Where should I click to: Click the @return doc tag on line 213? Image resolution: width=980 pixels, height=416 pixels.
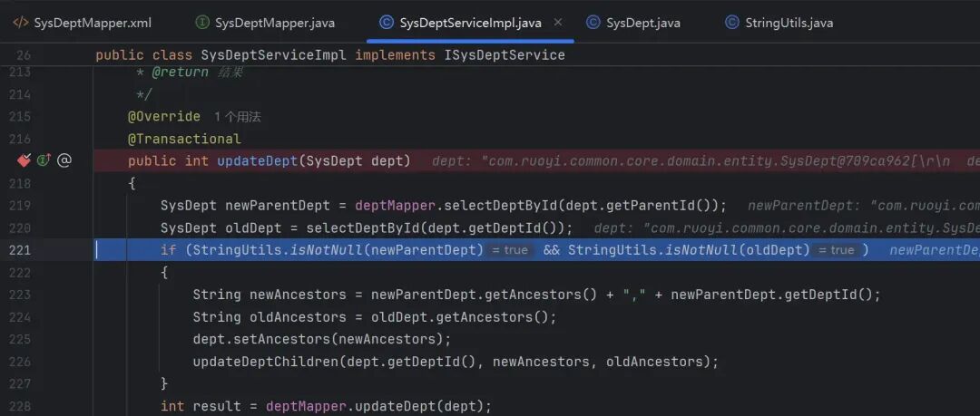point(181,73)
